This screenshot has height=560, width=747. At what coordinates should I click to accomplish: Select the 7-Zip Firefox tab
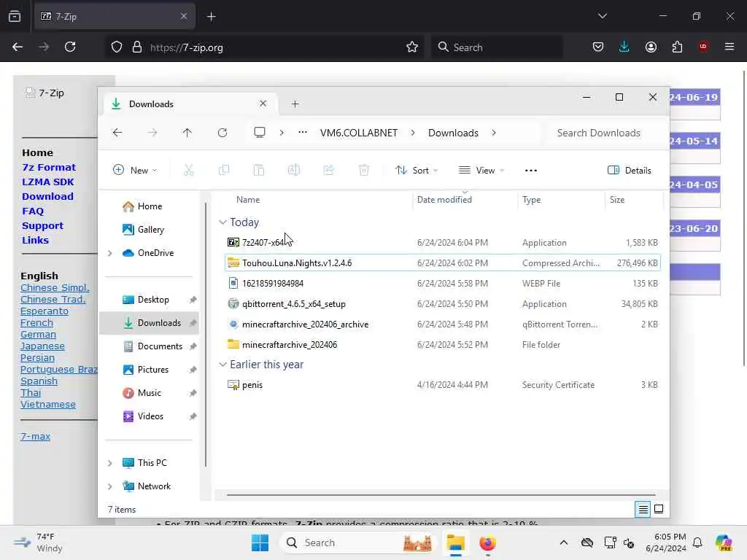[115, 17]
